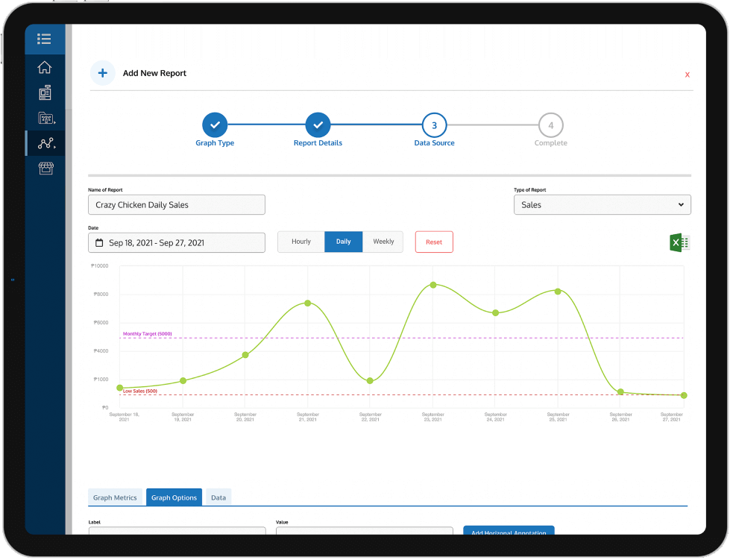The image size is (730, 560).
Task: Select the analytics line-graph sidebar icon
Action: click(45, 143)
